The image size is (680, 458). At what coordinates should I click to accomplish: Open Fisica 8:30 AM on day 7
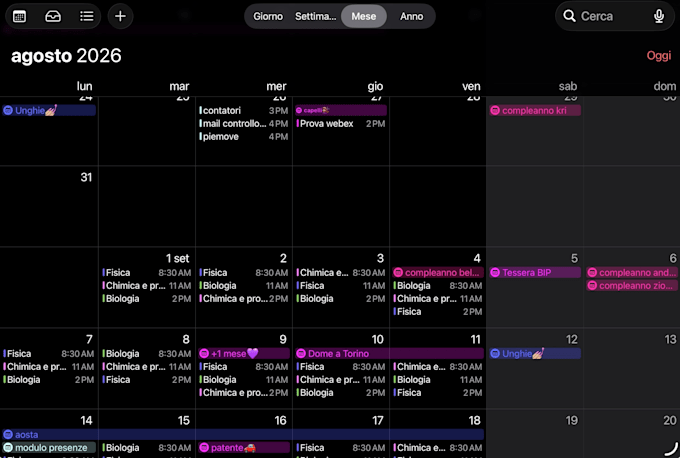49,354
